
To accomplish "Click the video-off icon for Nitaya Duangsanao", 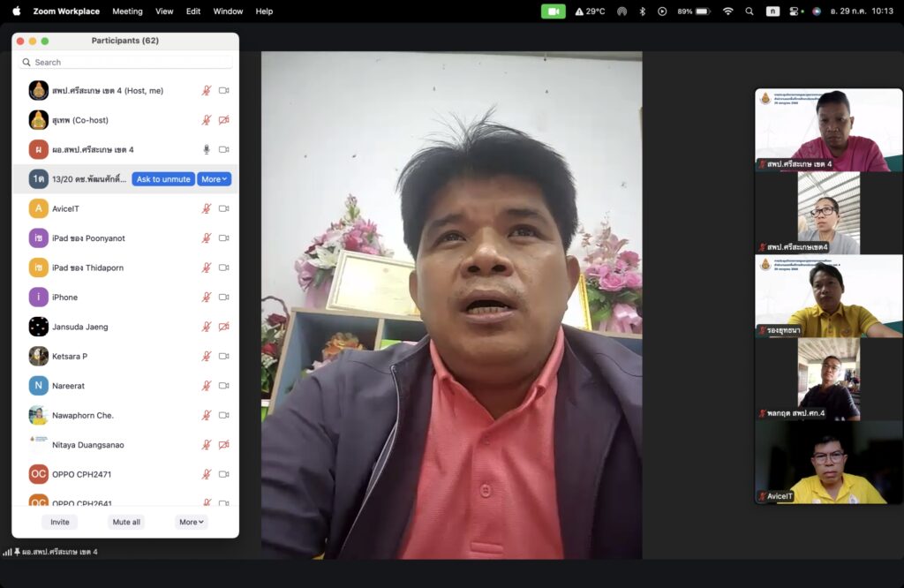I will click(224, 445).
